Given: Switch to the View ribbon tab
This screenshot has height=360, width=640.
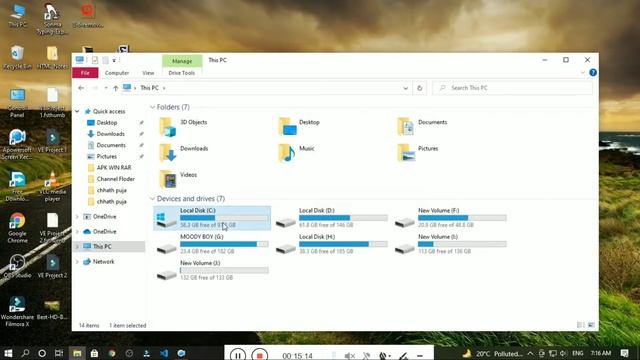Looking at the screenshot, I should click(x=148, y=73).
